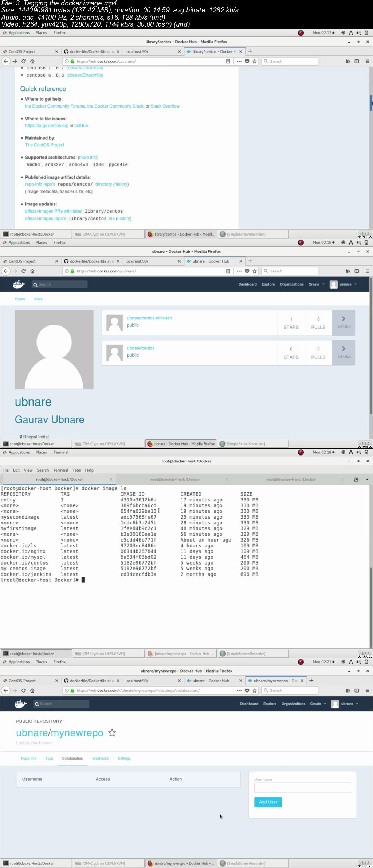The width and height of the screenshot is (373, 868).
Task: Open page actions dots in the library/centos window
Action: (239, 61)
